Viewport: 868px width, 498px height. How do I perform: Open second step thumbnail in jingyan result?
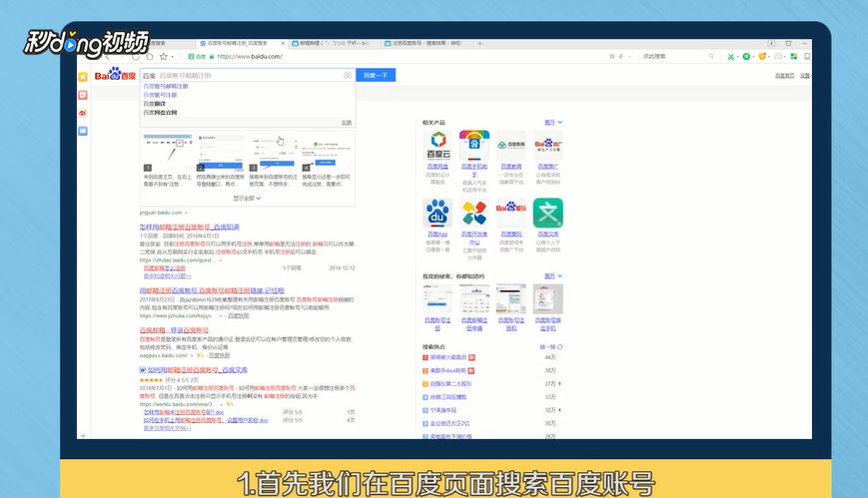coord(221,153)
